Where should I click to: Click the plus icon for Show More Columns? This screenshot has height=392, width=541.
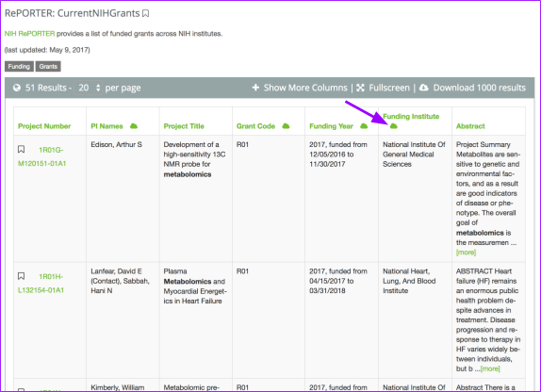coord(255,88)
